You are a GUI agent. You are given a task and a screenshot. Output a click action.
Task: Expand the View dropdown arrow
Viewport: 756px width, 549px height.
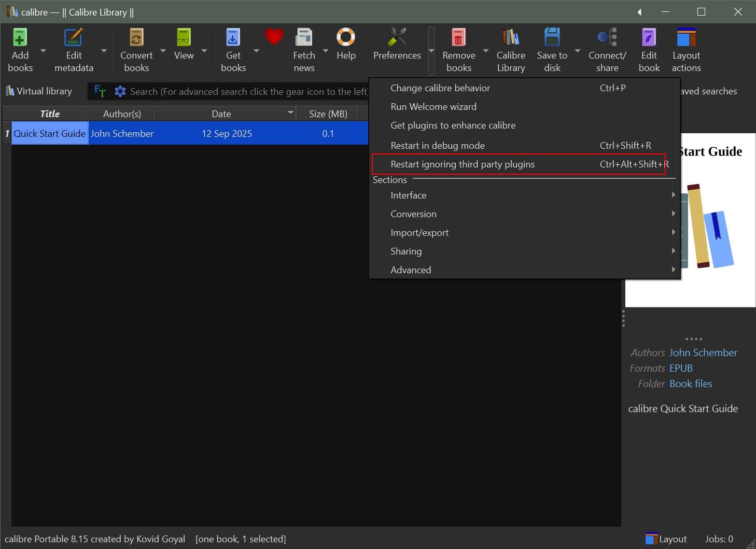pos(204,51)
